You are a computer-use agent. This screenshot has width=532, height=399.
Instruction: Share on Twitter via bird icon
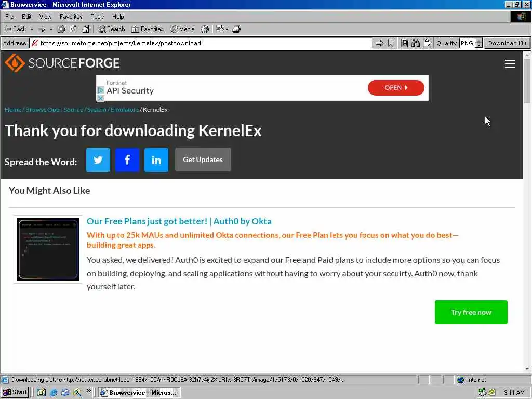(x=98, y=160)
